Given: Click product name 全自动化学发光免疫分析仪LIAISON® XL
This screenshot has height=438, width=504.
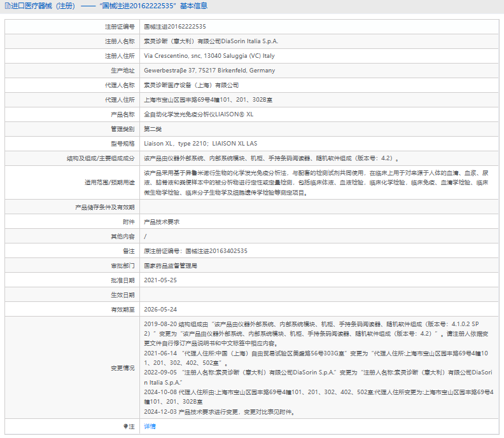Looking at the screenshot, I should pyautogui.click(x=199, y=114).
